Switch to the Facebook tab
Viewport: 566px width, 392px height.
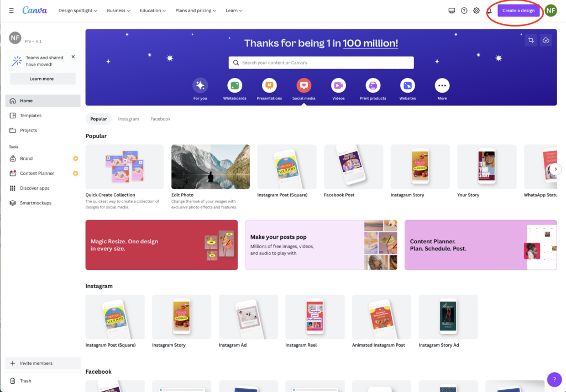160,119
